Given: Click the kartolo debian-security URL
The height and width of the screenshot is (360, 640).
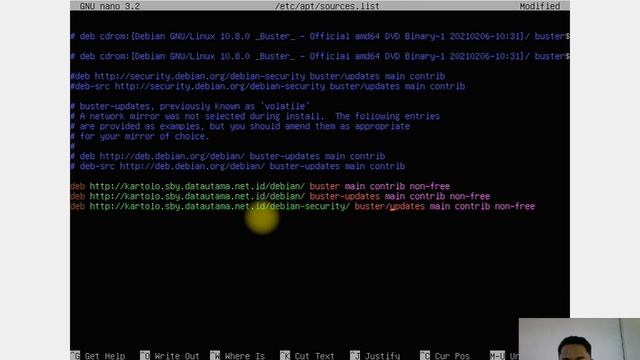Looking at the screenshot, I should point(220,207).
